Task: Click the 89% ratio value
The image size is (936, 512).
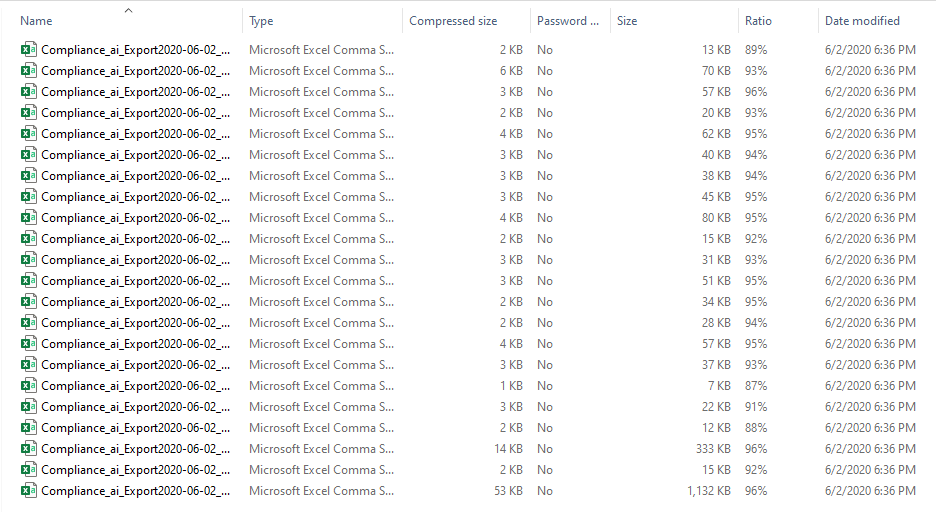Action: pyautogui.click(x=756, y=50)
